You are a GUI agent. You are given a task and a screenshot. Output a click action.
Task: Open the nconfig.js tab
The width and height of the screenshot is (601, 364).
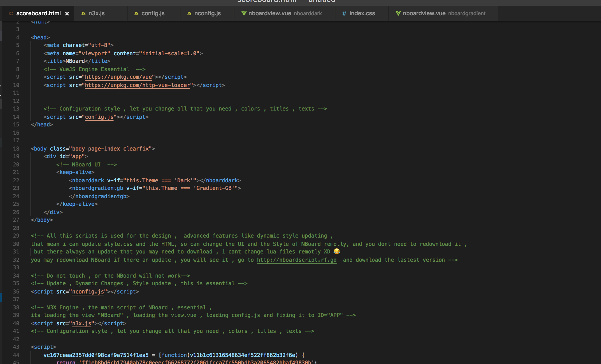coord(207,13)
